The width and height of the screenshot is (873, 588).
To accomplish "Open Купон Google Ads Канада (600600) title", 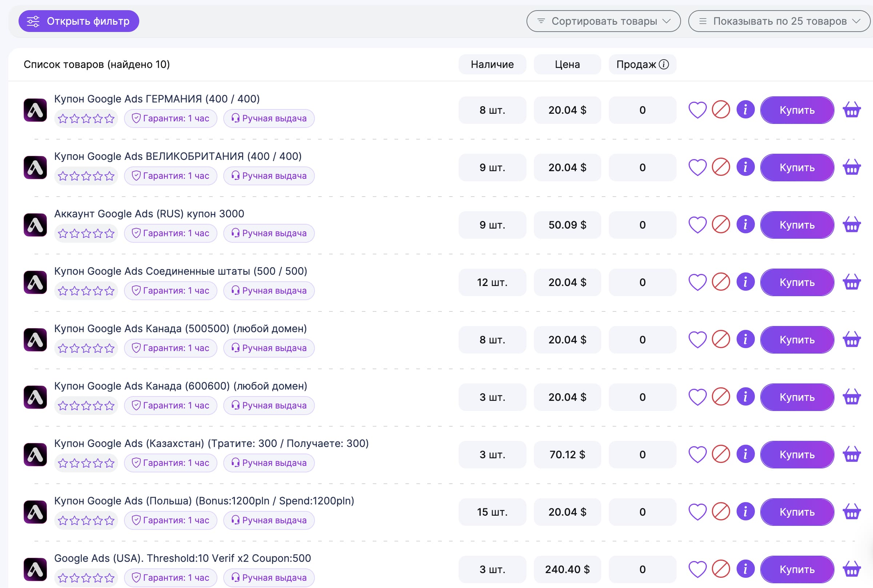I will pos(181,386).
